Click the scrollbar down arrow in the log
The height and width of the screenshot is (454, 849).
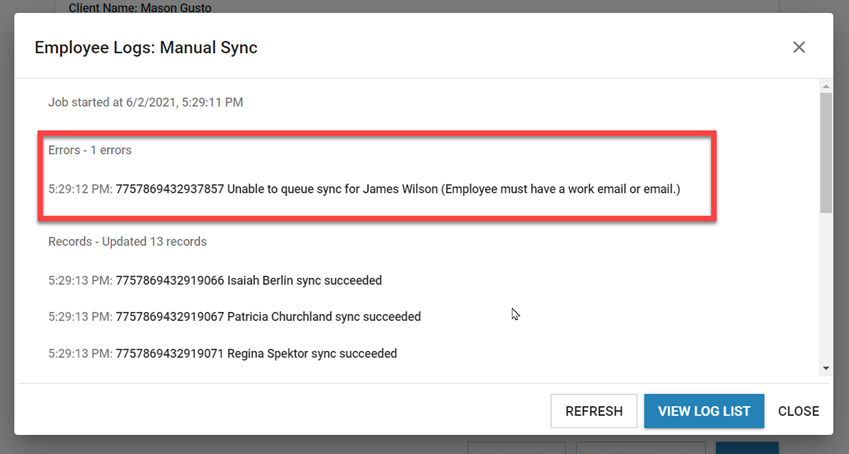click(x=825, y=368)
